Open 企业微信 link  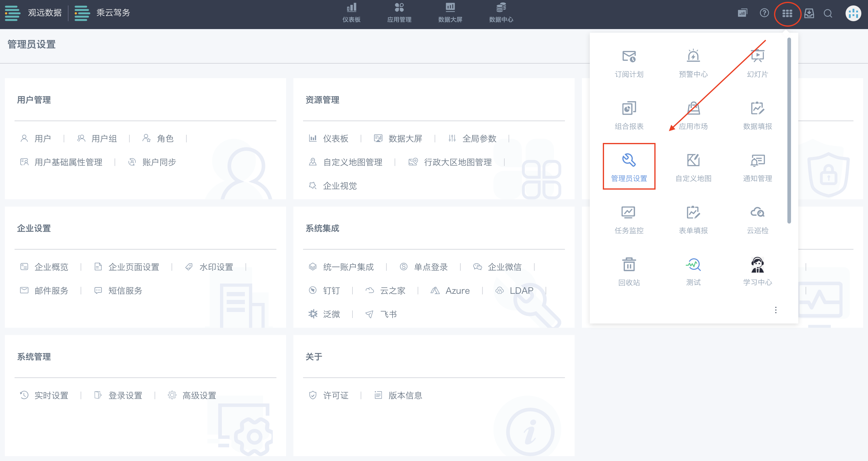pyautogui.click(x=497, y=267)
